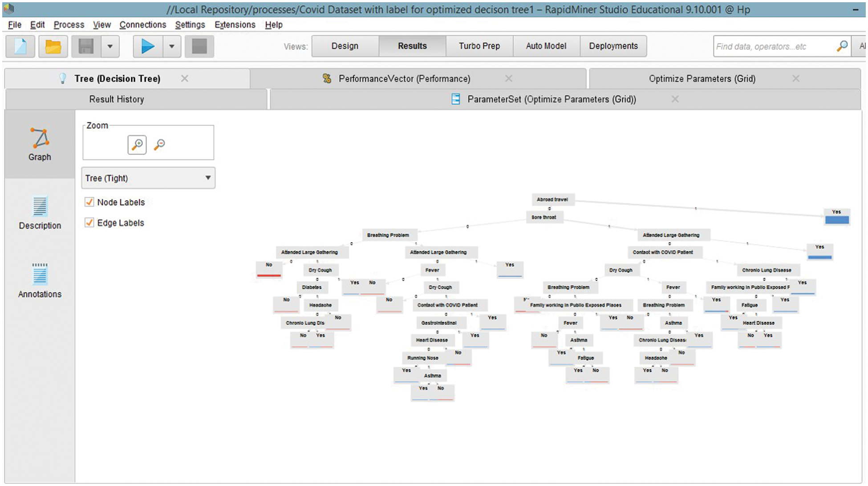The image size is (868, 486).
Task: Click the new process document icon
Action: tap(20, 46)
